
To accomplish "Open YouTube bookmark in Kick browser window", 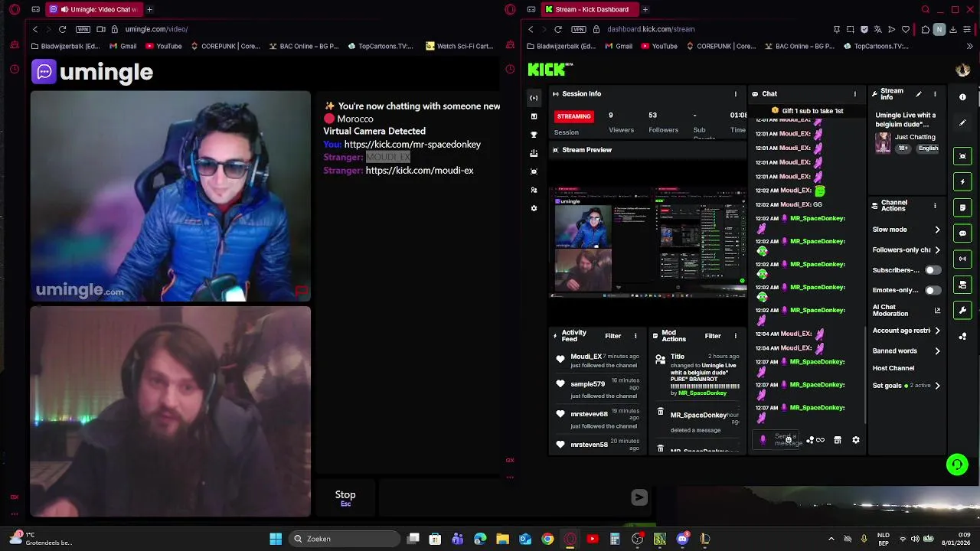I will tap(659, 46).
